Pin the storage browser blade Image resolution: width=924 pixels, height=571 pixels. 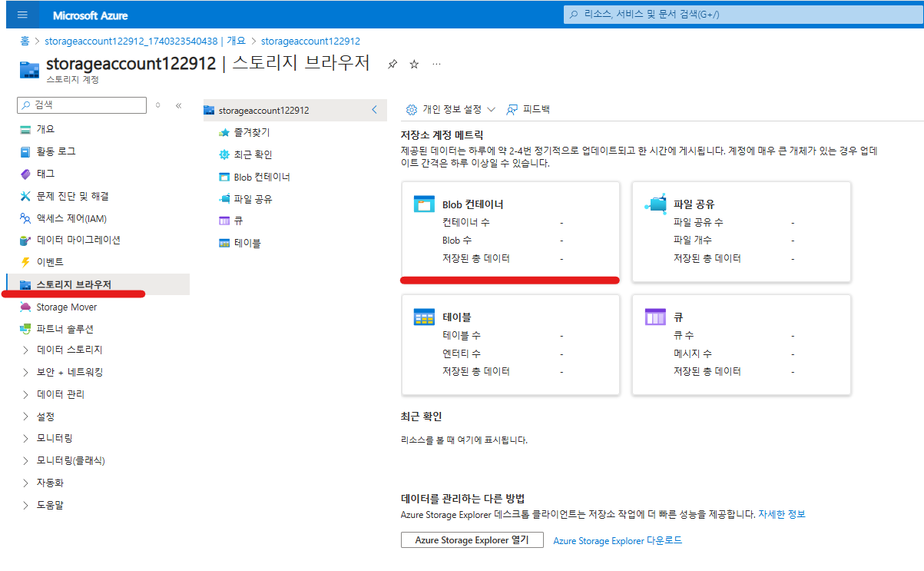coord(392,65)
